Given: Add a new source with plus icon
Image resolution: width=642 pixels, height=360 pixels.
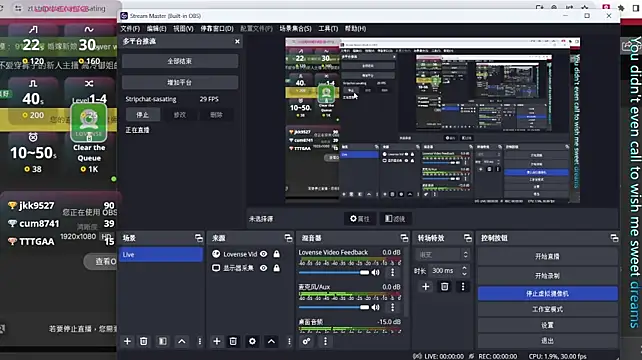Looking at the screenshot, I should [x=217, y=341].
